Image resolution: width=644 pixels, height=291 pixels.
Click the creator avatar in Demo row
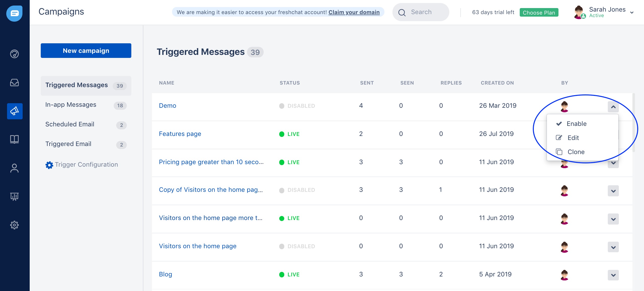point(565,106)
